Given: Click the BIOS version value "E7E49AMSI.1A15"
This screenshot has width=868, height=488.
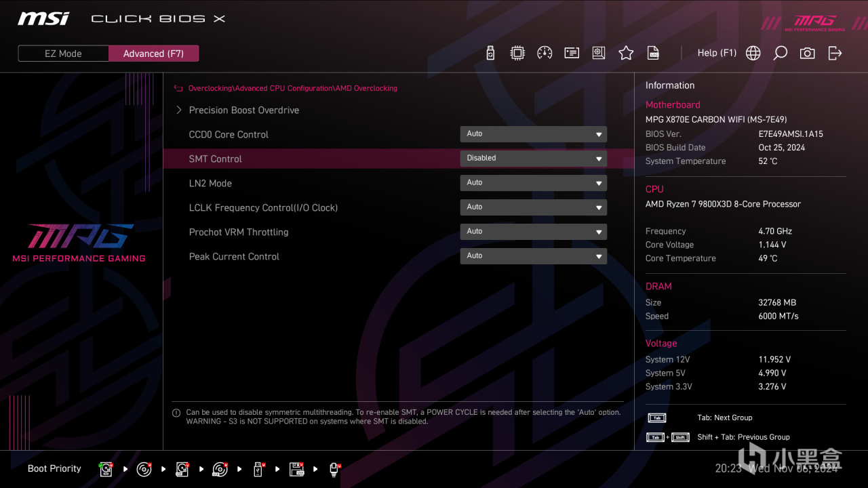Looking at the screenshot, I should tap(791, 134).
